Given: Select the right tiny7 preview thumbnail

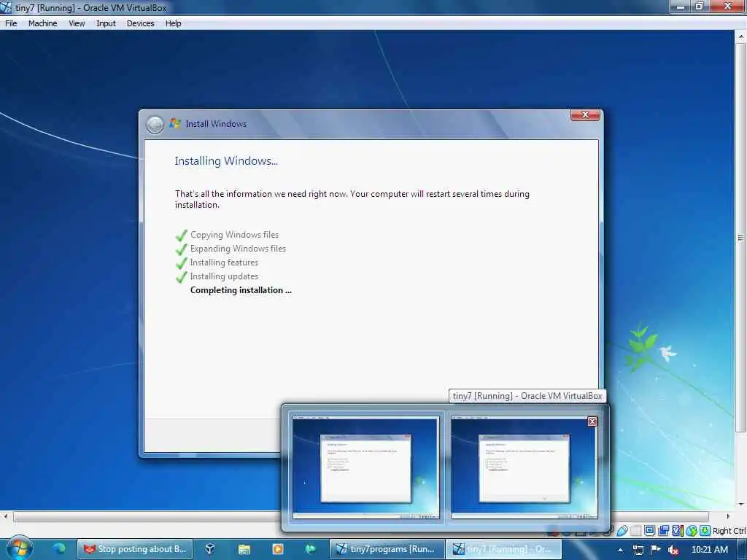Looking at the screenshot, I should pos(524,467).
